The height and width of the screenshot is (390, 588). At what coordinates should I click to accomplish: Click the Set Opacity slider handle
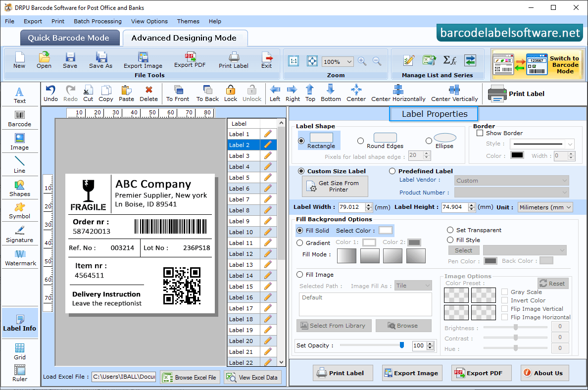pos(401,345)
